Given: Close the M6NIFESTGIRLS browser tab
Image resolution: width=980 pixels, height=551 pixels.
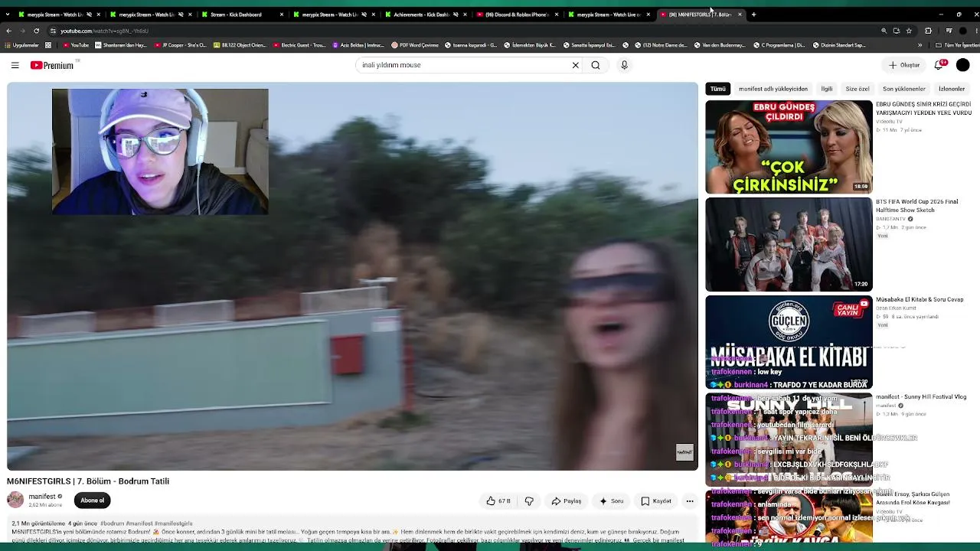Looking at the screenshot, I should 740,15.
